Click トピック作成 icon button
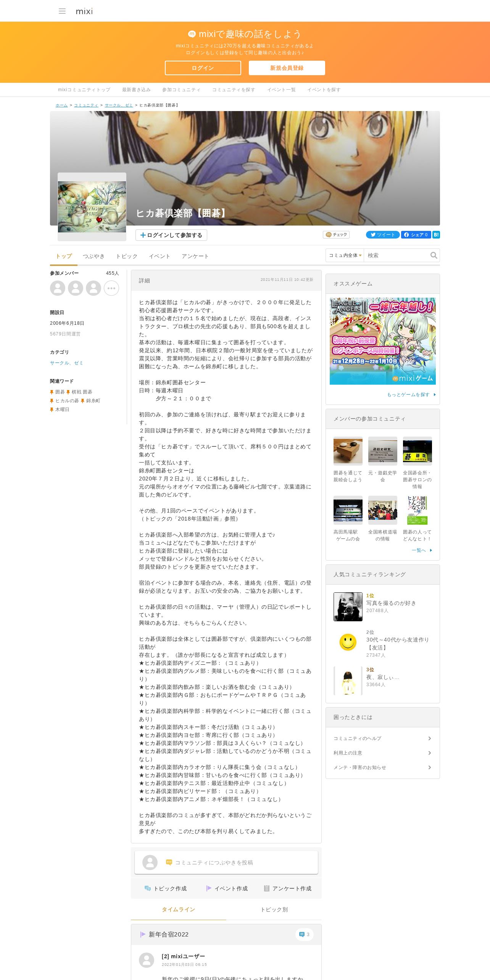This screenshot has width=490, height=980. point(166,888)
